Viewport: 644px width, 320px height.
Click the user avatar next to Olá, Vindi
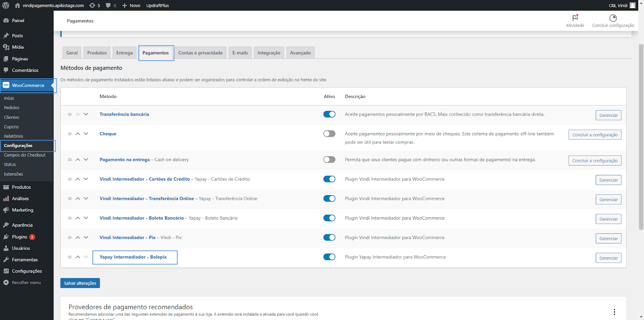[x=633, y=5]
